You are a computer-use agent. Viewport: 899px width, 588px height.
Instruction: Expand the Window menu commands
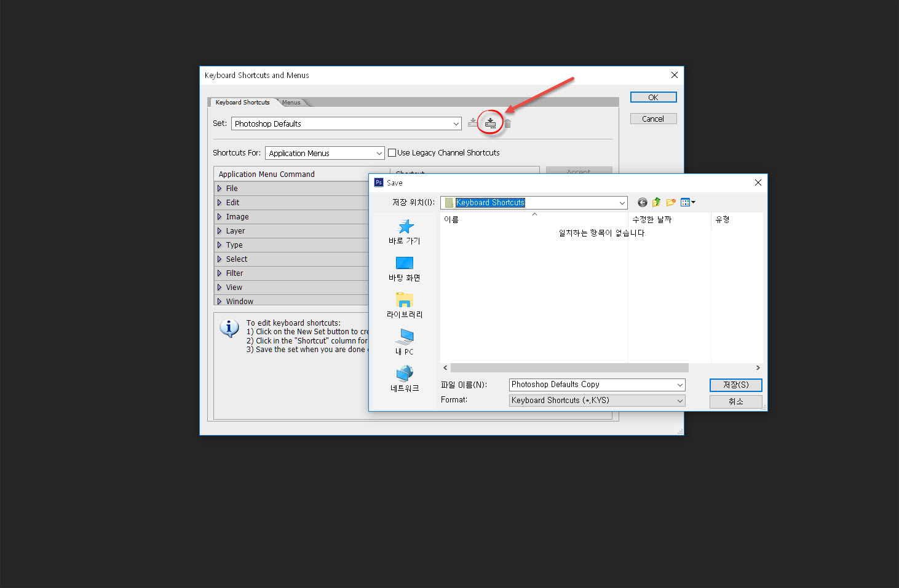click(x=220, y=301)
